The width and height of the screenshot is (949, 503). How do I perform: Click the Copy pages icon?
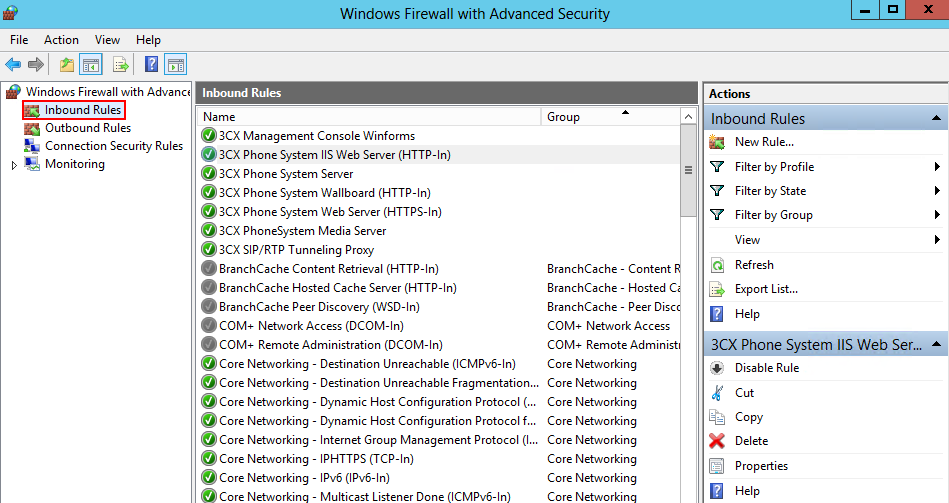(717, 417)
